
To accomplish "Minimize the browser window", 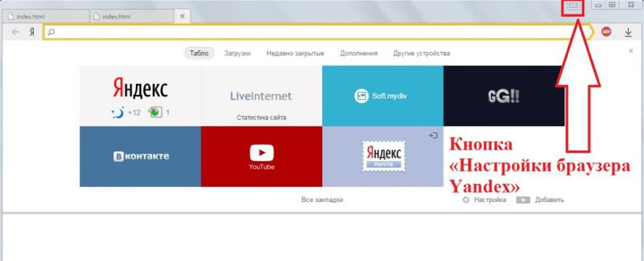I will 599,5.
